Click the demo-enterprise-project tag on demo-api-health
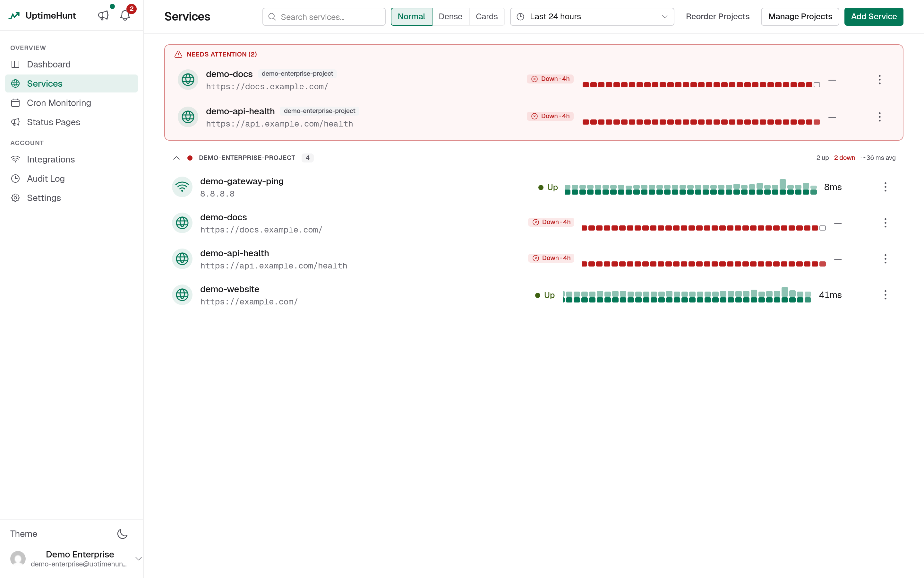The height and width of the screenshot is (578, 924). [x=320, y=111]
